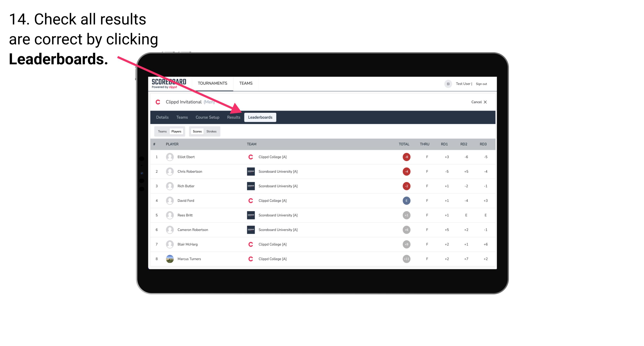Toggle the Players filter button
This screenshot has width=644, height=346.
click(177, 131)
